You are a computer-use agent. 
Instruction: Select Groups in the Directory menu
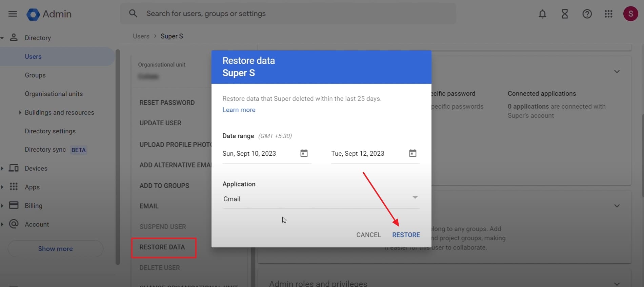[x=35, y=75]
